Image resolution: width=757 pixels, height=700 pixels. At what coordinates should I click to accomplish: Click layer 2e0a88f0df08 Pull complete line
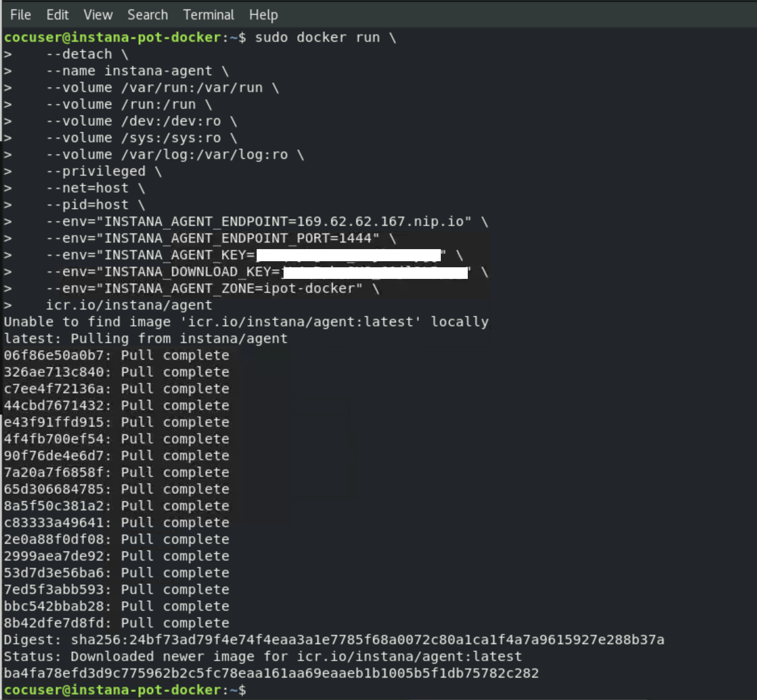(x=116, y=540)
